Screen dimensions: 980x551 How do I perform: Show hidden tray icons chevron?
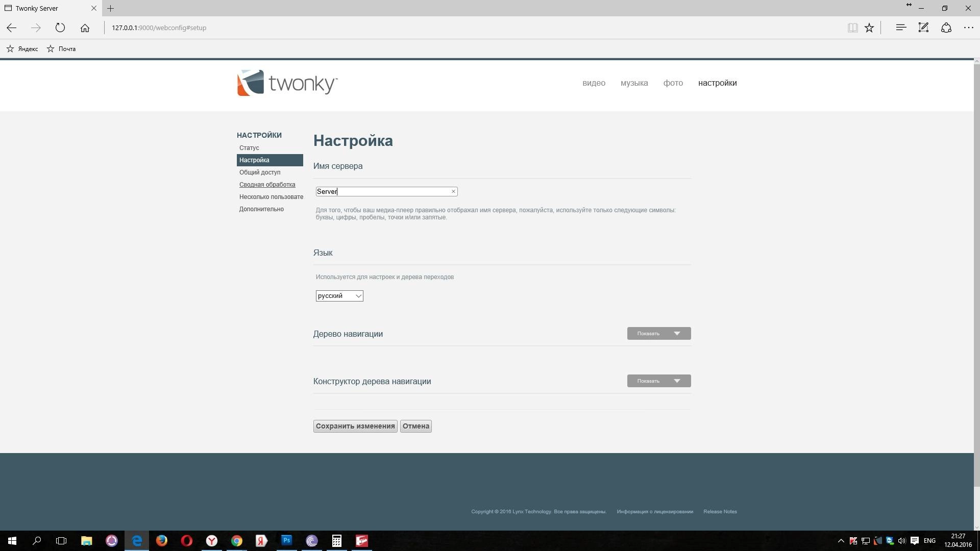pos(841,541)
